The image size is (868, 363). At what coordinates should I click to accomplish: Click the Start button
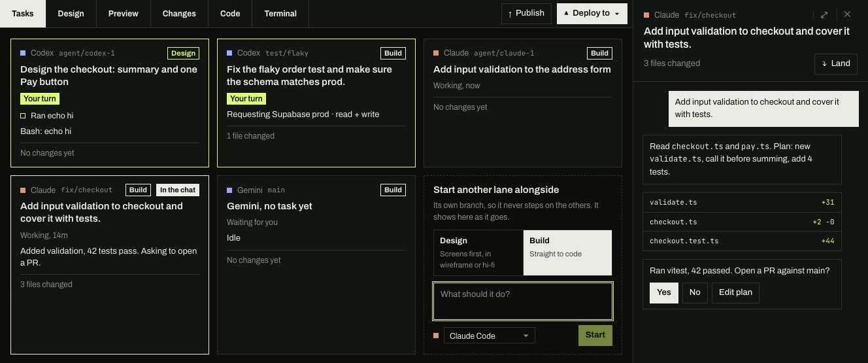(x=595, y=335)
